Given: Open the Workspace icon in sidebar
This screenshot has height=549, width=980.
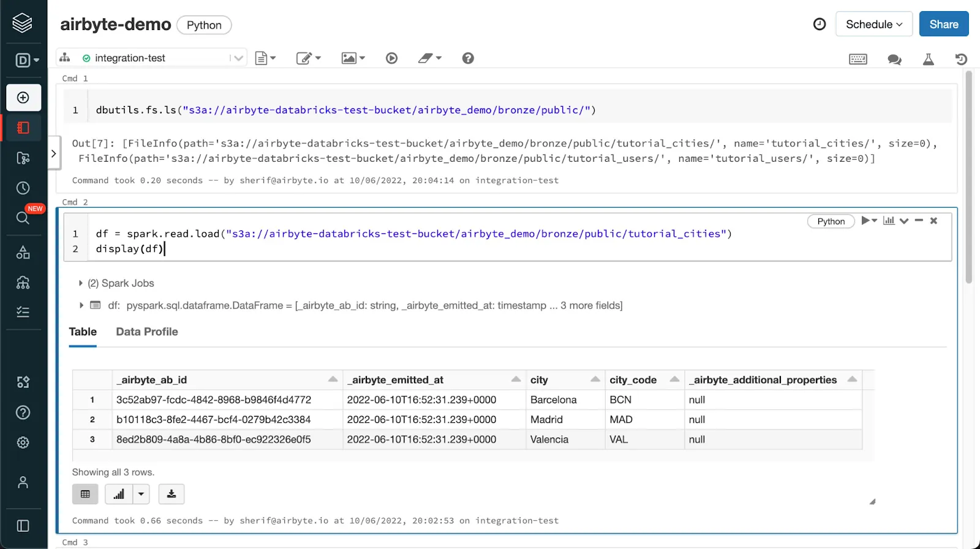Looking at the screenshot, I should click(23, 127).
